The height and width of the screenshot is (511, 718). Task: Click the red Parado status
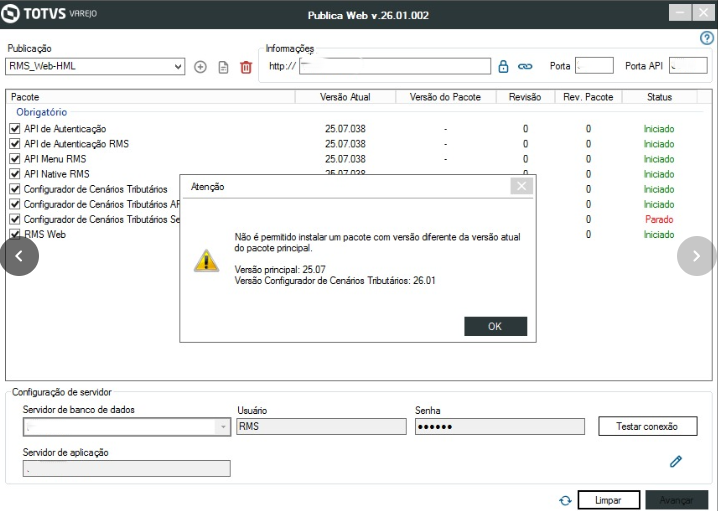tap(659, 219)
